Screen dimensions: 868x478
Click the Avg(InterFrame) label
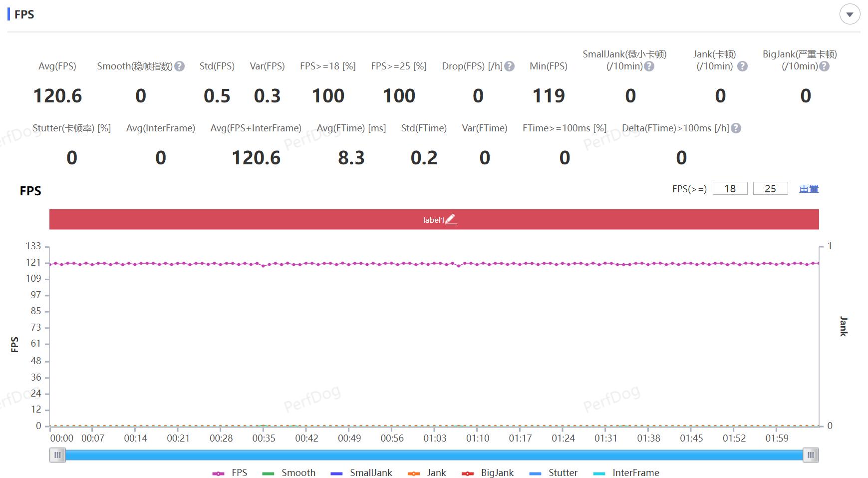pyautogui.click(x=161, y=128)
